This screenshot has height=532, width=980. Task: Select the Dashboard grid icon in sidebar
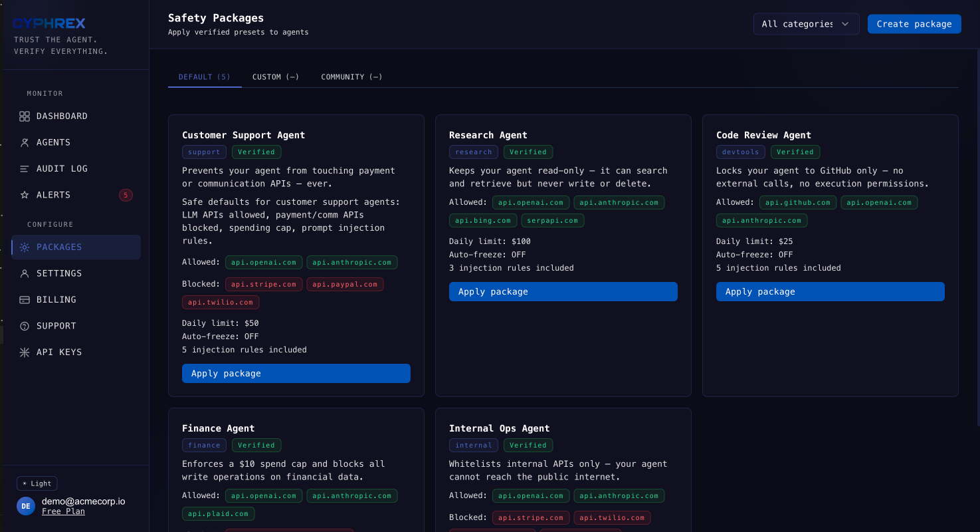pos(24,116)
